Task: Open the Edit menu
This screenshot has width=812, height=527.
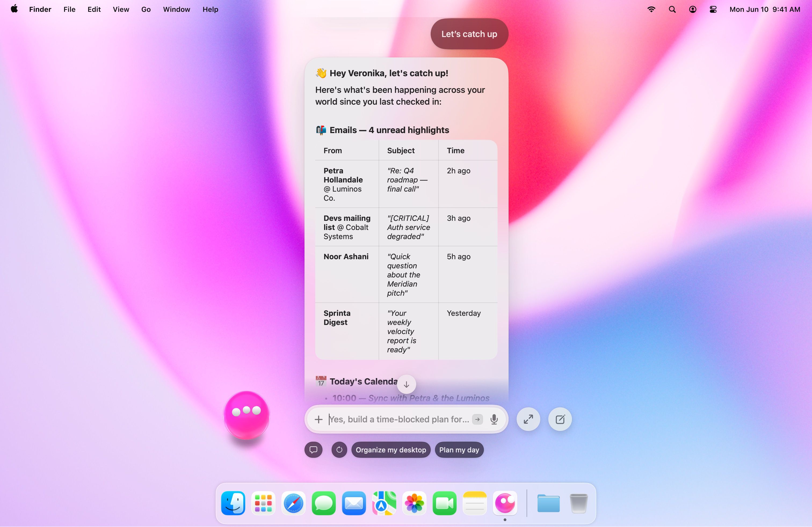Action: click(x=94, y=10)
